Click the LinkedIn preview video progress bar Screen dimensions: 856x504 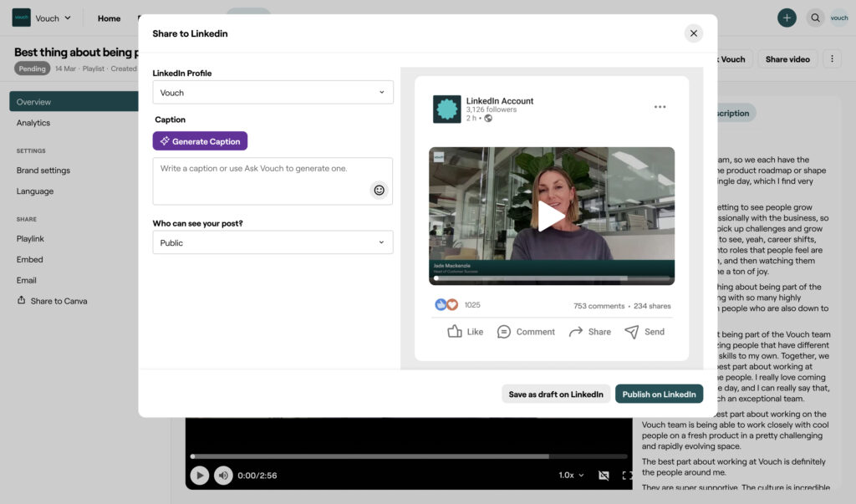[552, 278]
